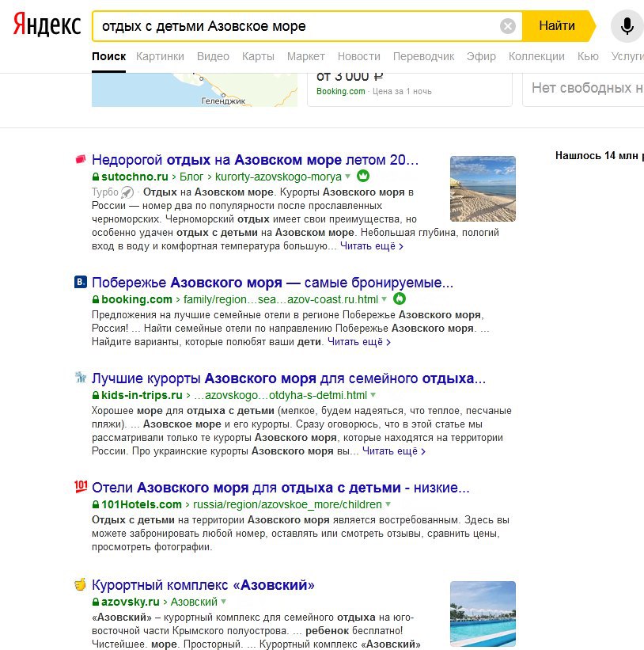644x650 pixels.
Task: Click the azovsky.ru domain link
Action: click(130, 602)
